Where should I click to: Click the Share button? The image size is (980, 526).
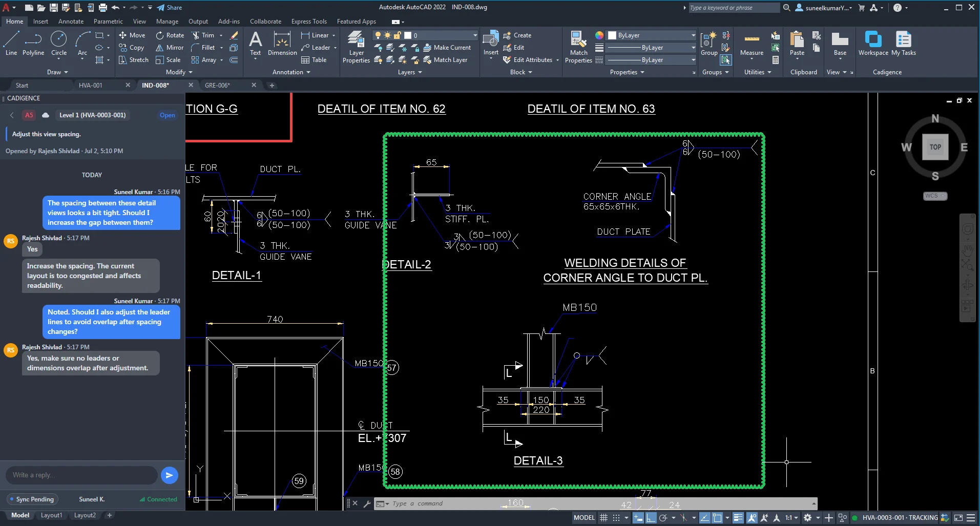pos(169,8)
